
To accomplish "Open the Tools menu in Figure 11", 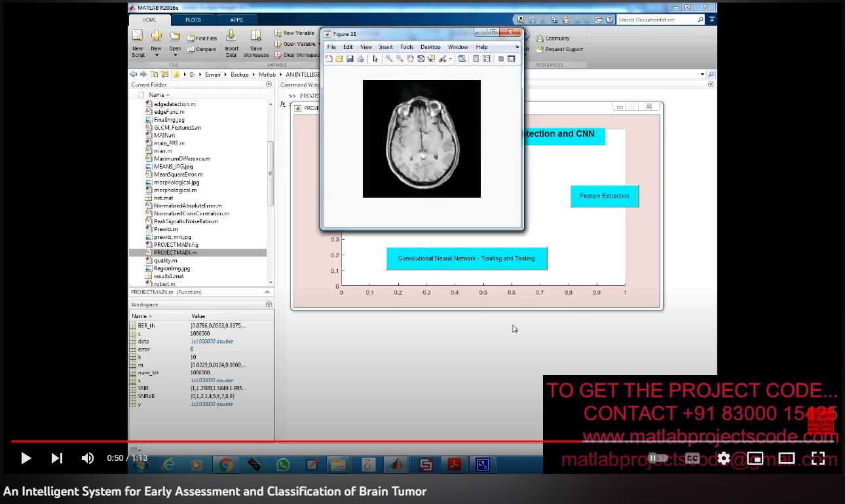I will (x=406, y=47).
